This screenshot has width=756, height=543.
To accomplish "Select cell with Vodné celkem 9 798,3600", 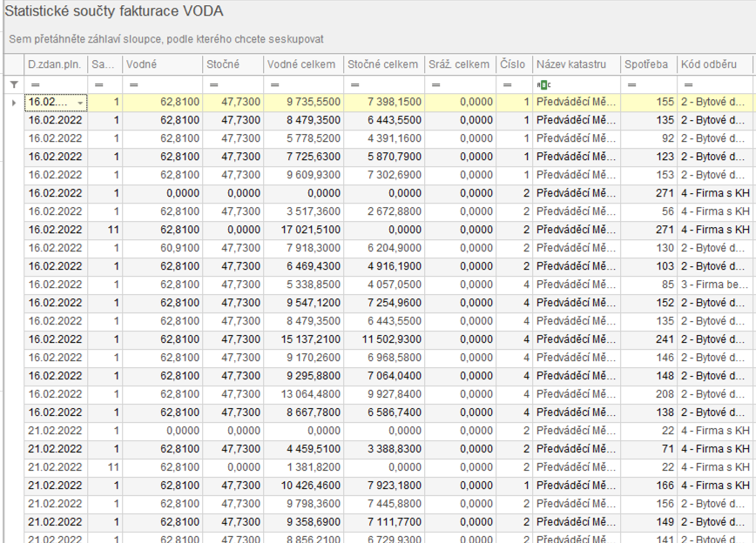I will 304,504.
